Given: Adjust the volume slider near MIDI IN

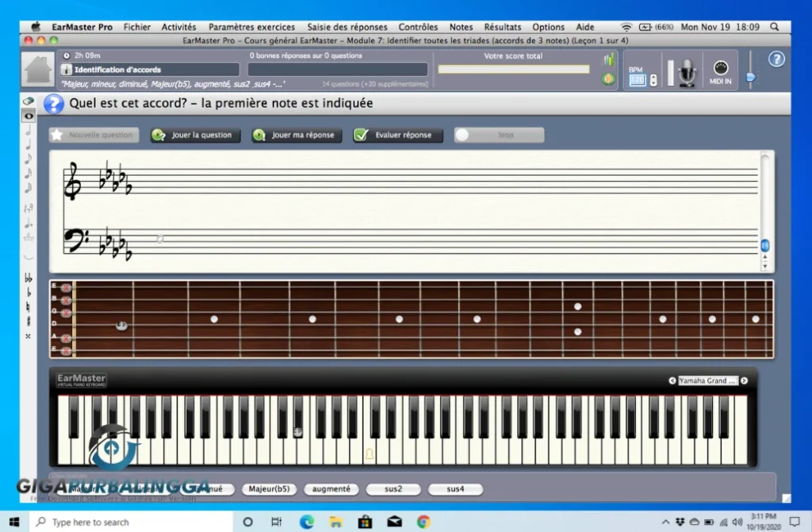Looking at the screenshot, I should (749, 77).
